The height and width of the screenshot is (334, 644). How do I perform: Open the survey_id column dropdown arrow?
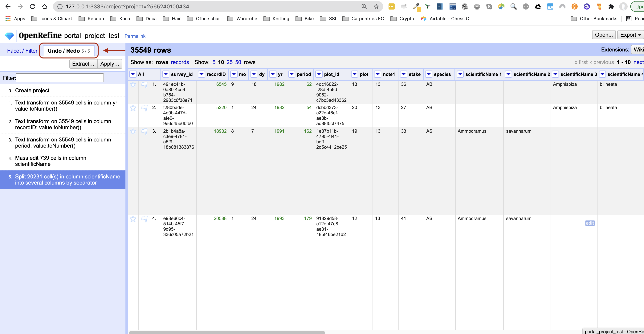pos(166,74)
